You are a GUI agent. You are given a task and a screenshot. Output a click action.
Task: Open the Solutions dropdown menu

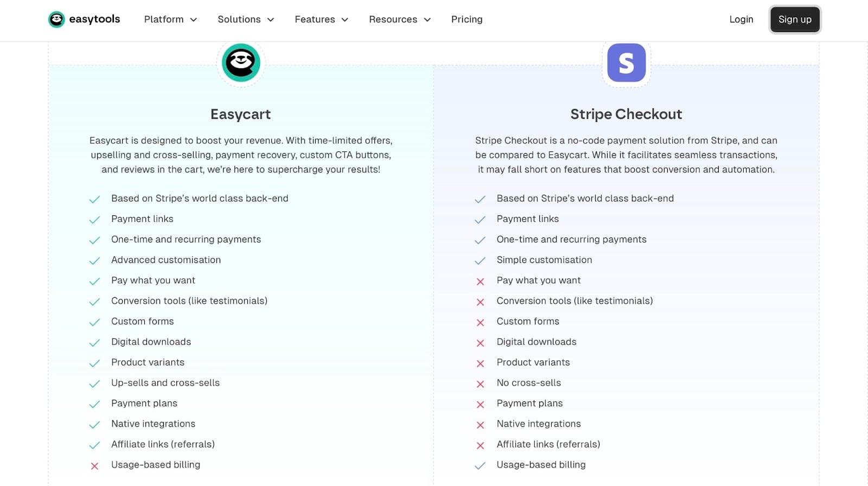tap(246, 20)
